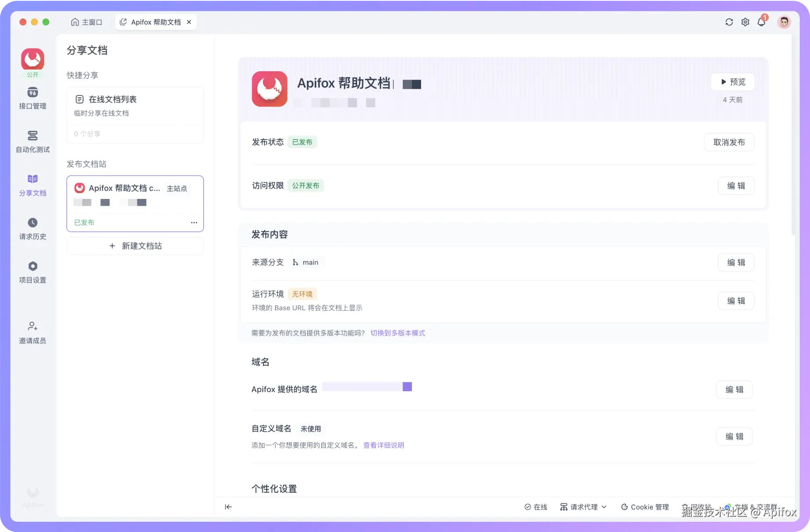Click the 邀请成员 sidebar icon
Viewport: 810px width, 532px height.
(x=32, y=332)
